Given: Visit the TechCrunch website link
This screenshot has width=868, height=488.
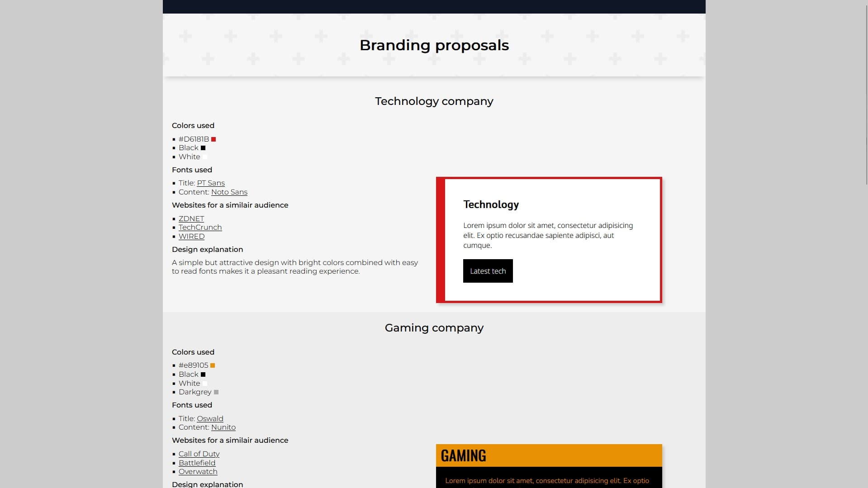Looking at the screenshot, I should (200, 227).
